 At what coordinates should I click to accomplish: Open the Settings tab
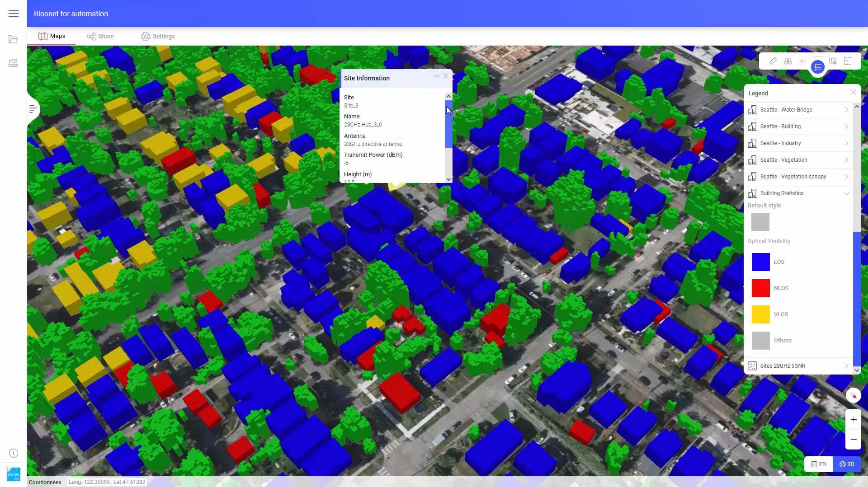click(158, 36)
